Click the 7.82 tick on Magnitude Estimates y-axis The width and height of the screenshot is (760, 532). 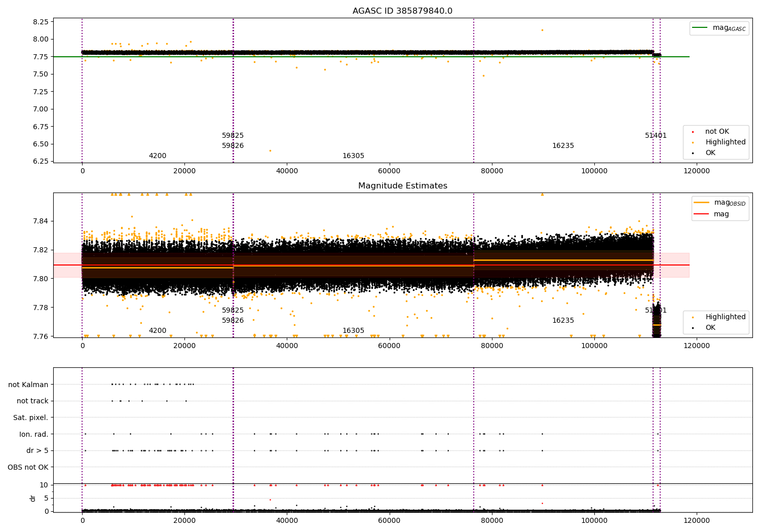click(40, 250)
